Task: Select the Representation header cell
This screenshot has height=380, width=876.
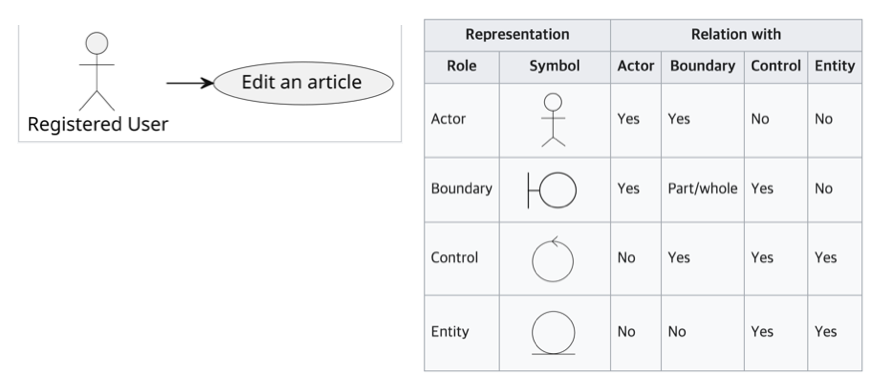Action: click(517, 35)
